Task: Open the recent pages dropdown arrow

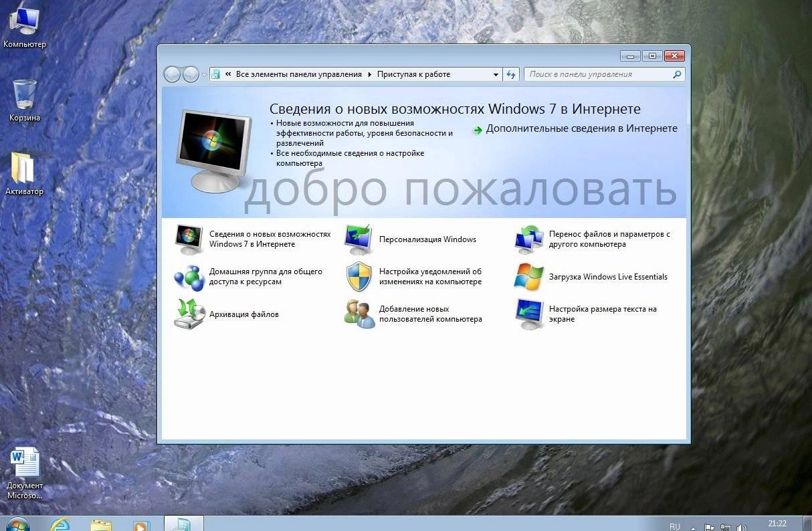Action: coord(204,75)
